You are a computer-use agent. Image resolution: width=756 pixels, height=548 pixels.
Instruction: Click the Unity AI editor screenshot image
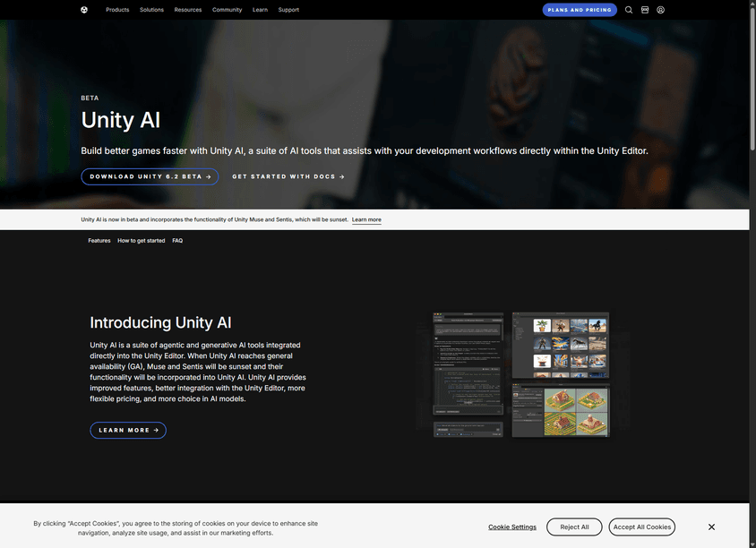tap(521, 374)
